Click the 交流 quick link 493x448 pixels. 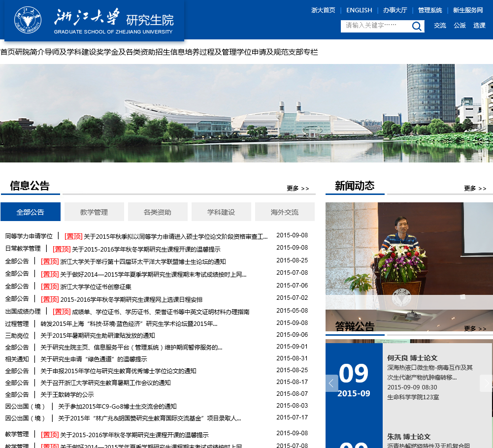point(440,26)
